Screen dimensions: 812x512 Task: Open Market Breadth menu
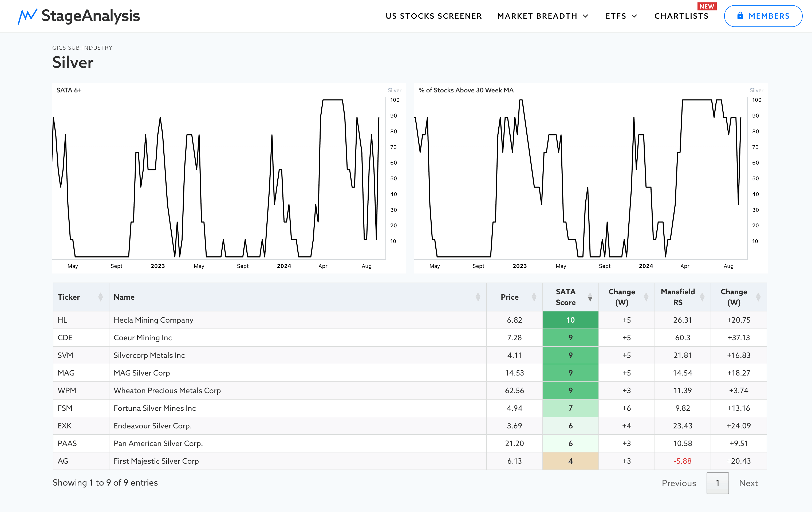[537, 16]
